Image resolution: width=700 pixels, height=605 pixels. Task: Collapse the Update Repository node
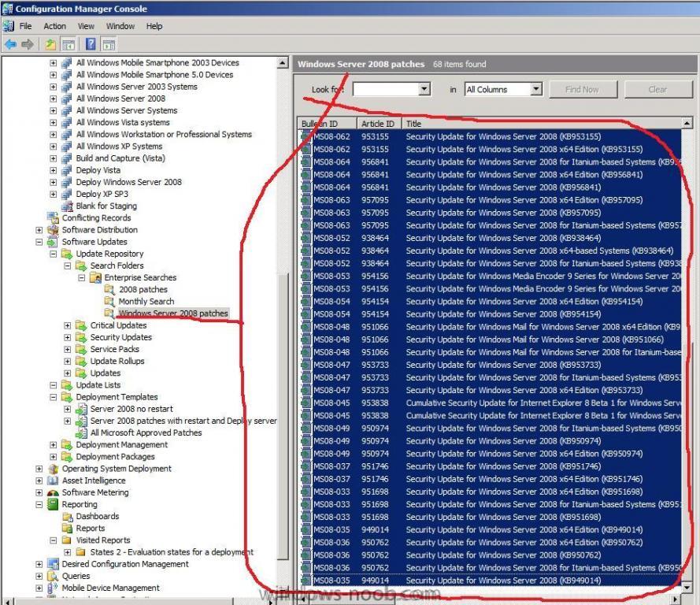(x=53, y=254)
